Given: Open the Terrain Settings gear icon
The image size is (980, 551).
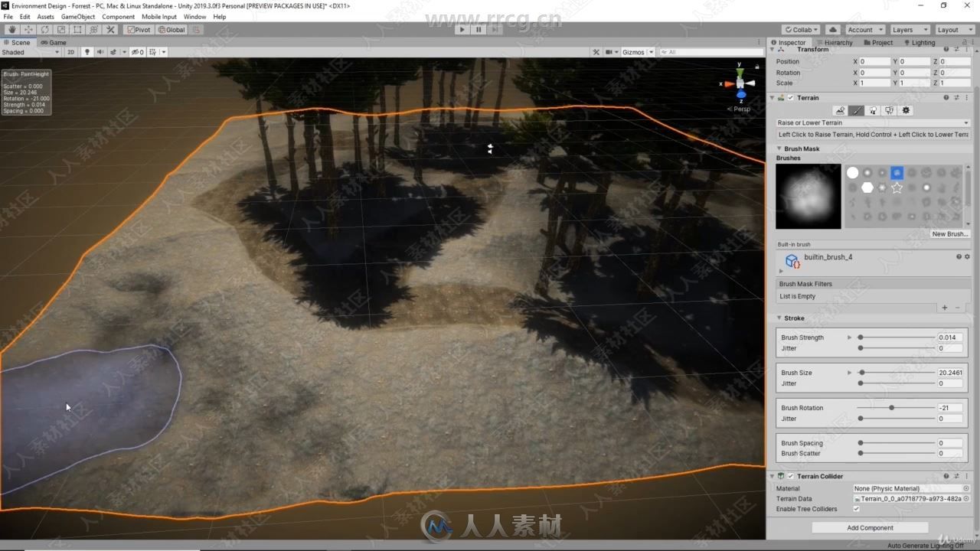Looking at the screenshot, I should [906, 110].
